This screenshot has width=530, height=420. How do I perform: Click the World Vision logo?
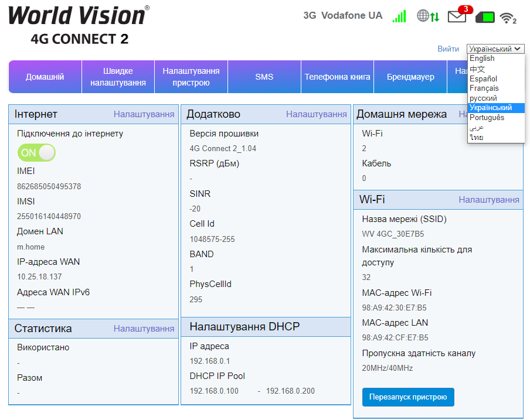79,16
